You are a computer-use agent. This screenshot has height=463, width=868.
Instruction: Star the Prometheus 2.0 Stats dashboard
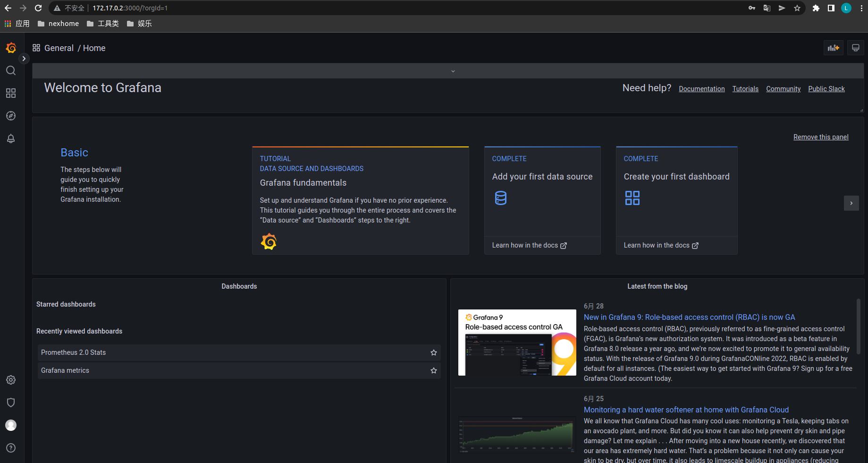click(x=434, y=352)
